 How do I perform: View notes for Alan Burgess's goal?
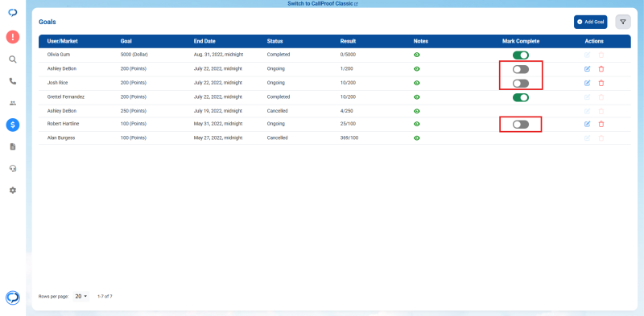(417, 138)
